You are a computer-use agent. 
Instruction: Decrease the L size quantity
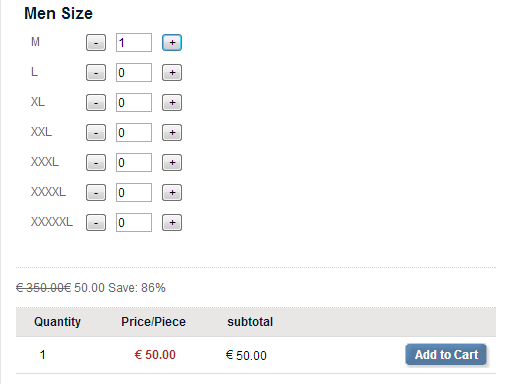click(96, 73)
